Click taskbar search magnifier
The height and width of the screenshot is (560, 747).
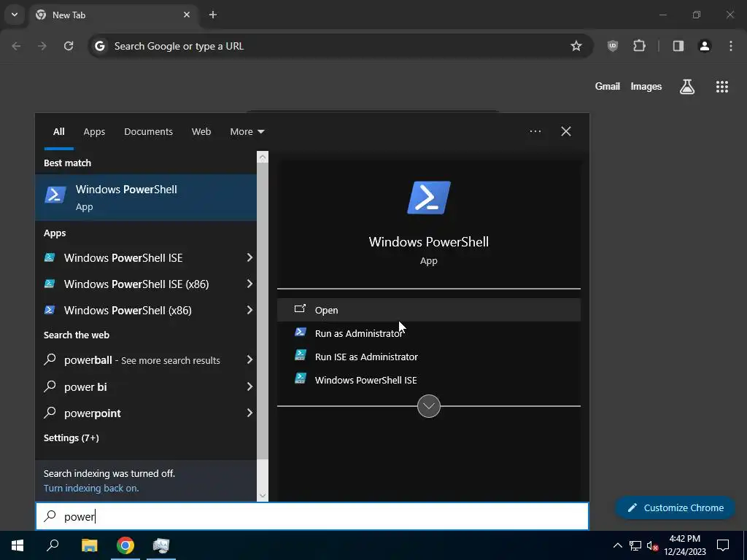(53, 545)
